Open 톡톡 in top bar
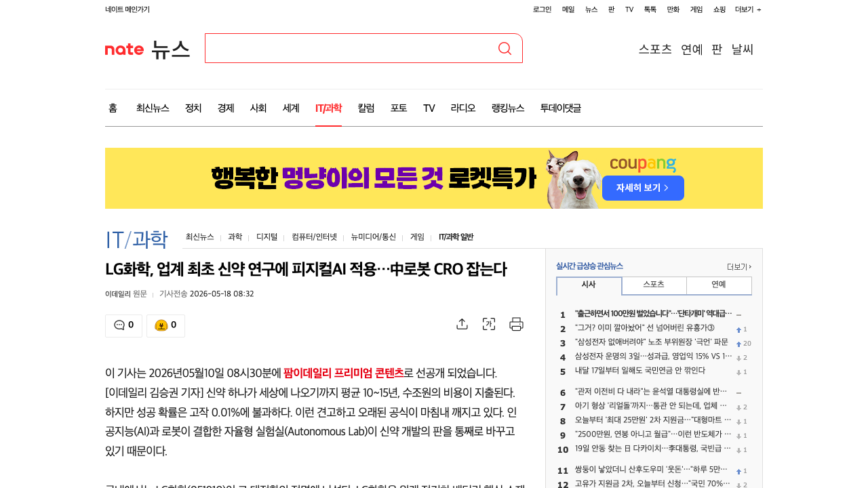 click(650, 9)
